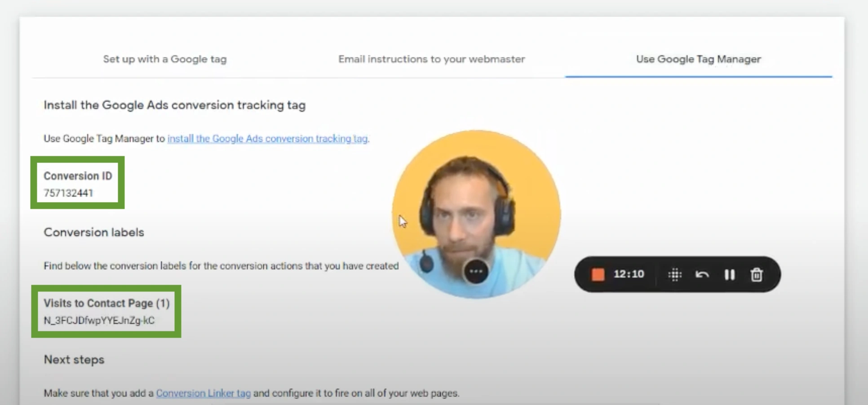Click the Conversion ID heading text

coord(78,176)
